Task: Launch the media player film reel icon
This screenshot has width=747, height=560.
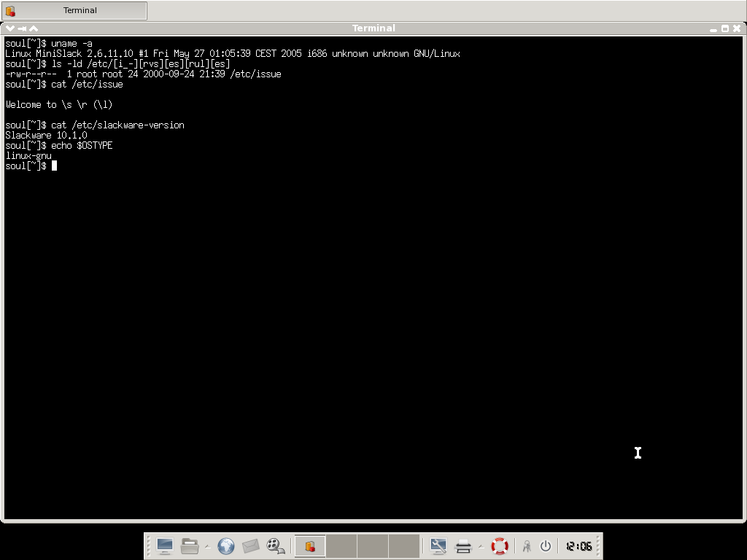Action: 275,545
